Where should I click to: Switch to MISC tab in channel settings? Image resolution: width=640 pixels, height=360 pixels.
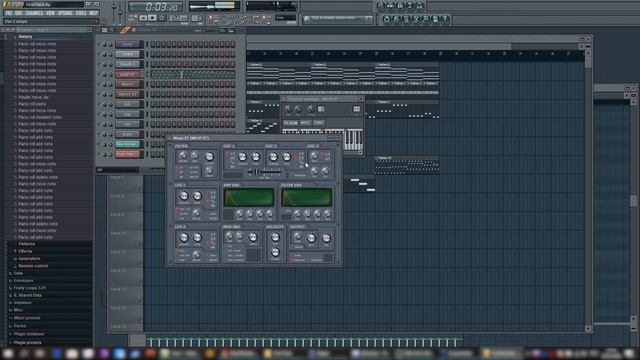pos(305,123)
